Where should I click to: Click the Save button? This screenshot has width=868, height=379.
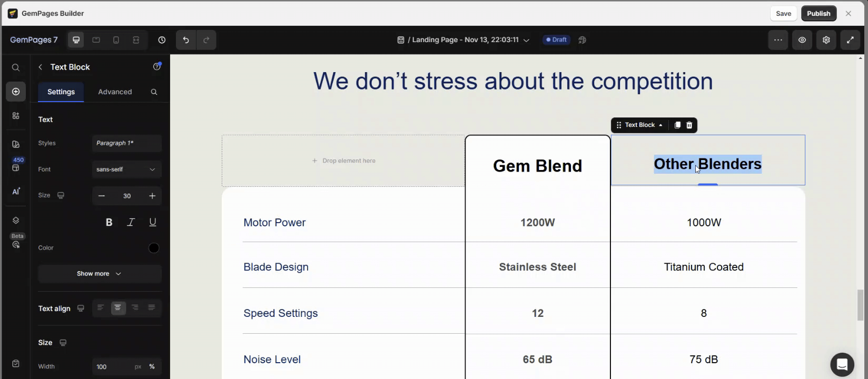pyautogui.click(x=783, y=14)
